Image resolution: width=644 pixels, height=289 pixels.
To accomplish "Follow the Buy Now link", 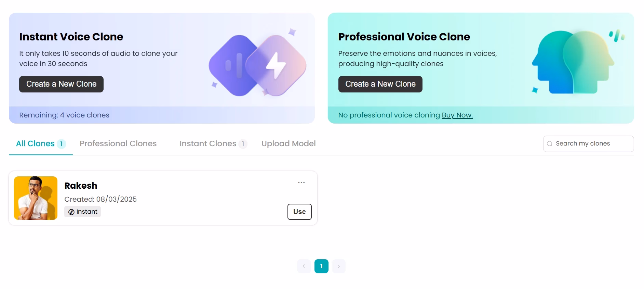I will [x=457, y=115].
